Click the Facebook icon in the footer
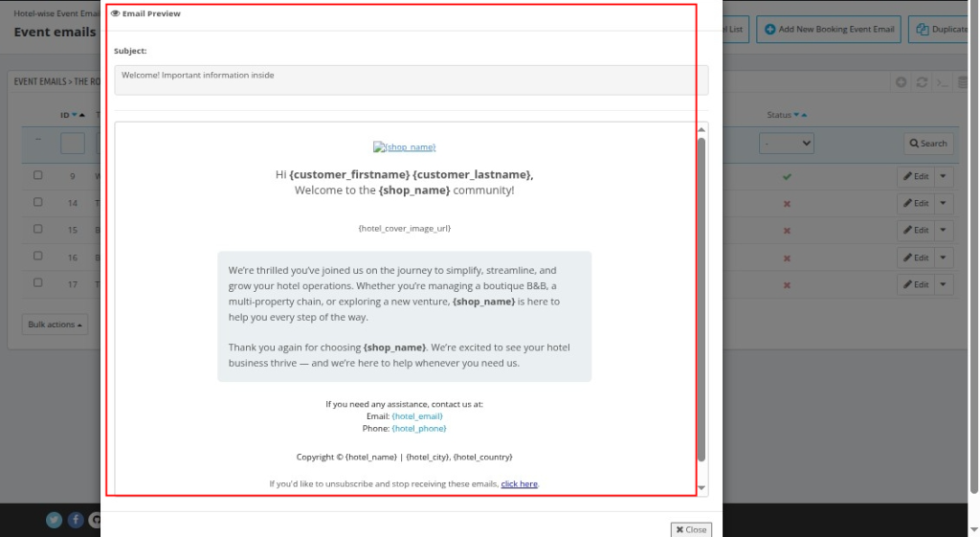Viewport: 980px width, 537px height. pos(76,520)
